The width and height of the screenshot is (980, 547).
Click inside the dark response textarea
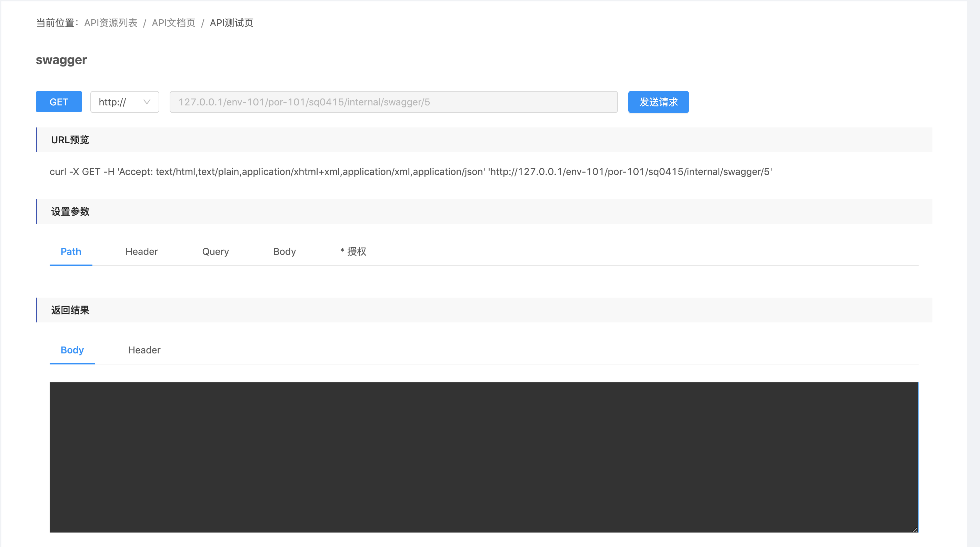point(483,457)
